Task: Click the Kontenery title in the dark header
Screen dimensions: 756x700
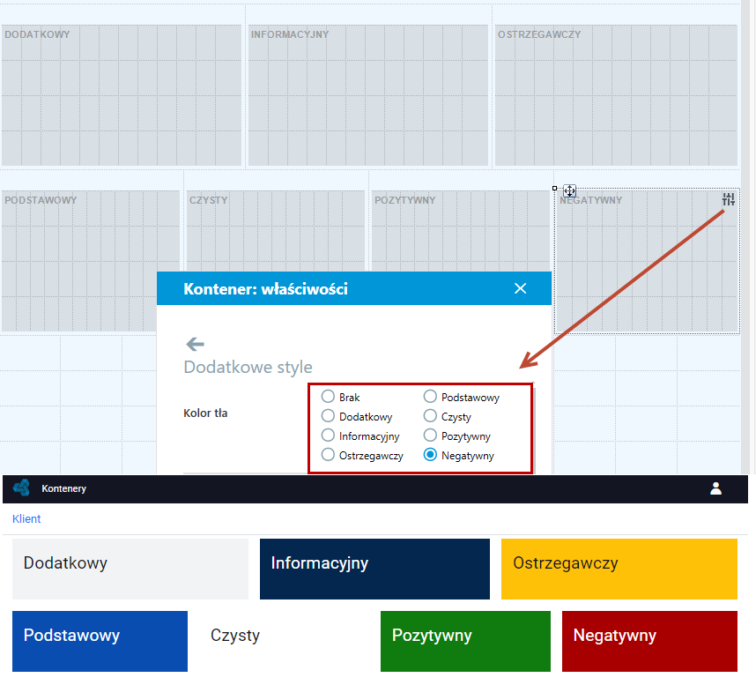Action: tap(64, 488)
